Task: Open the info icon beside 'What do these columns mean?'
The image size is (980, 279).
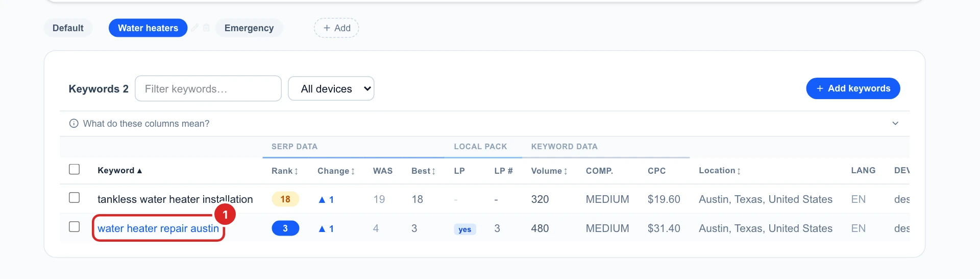Action: coord(73,123)
